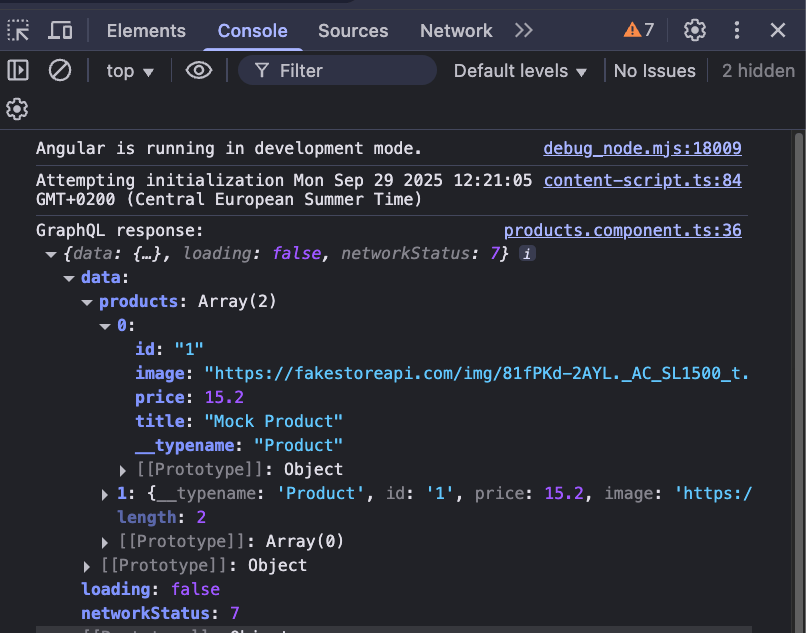Image resolution: width=806 pixels, height=633 pixels.
Task: Show the console sidebar panel icon
Action: tap(18, 70)
